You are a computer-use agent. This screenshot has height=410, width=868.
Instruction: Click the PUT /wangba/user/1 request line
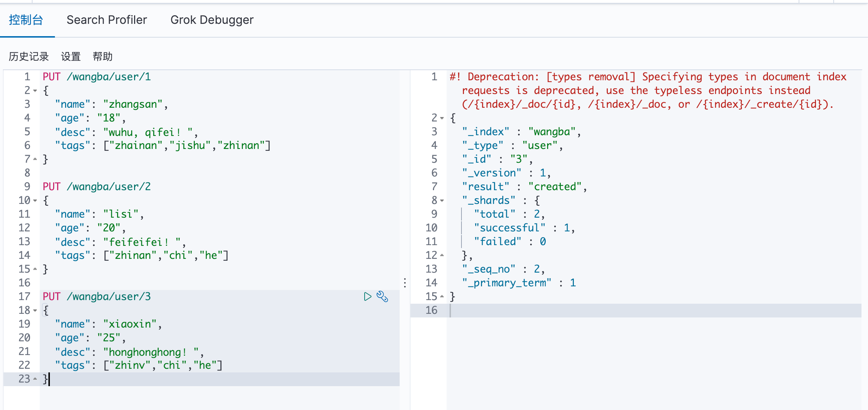pos(97,77)
